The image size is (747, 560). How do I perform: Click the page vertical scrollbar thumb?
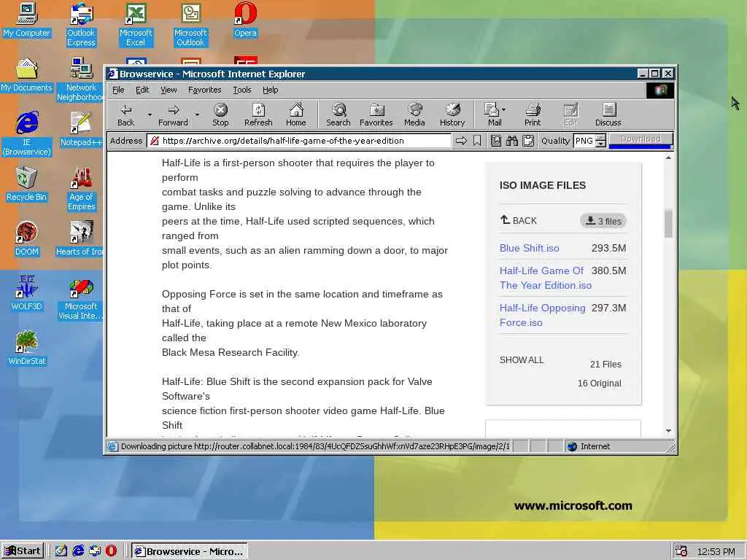[x=668, y=223]
